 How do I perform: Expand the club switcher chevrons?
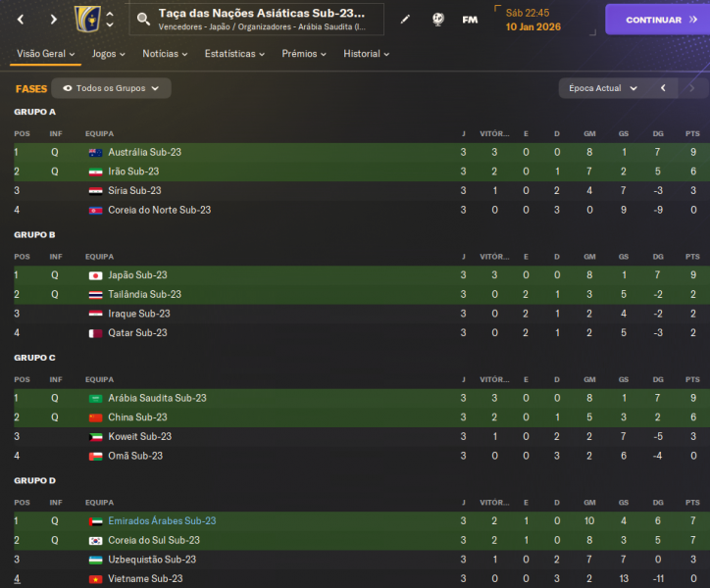pyautogui.click(x=110, y=19)
